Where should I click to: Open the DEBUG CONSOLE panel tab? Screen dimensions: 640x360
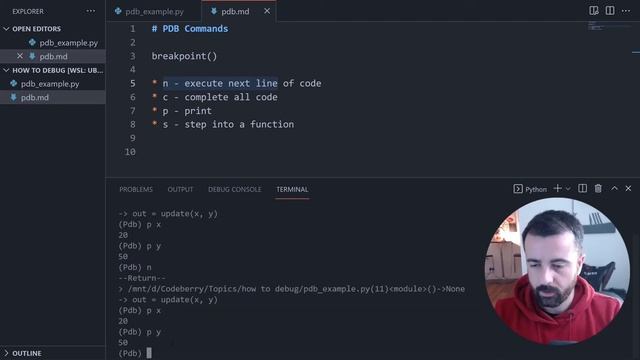[235, 189]
